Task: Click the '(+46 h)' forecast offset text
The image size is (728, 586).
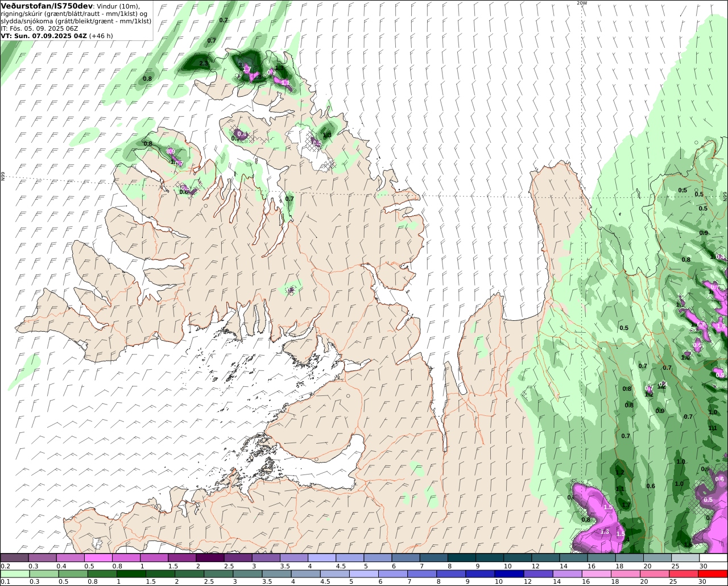Action: [101, 36]
